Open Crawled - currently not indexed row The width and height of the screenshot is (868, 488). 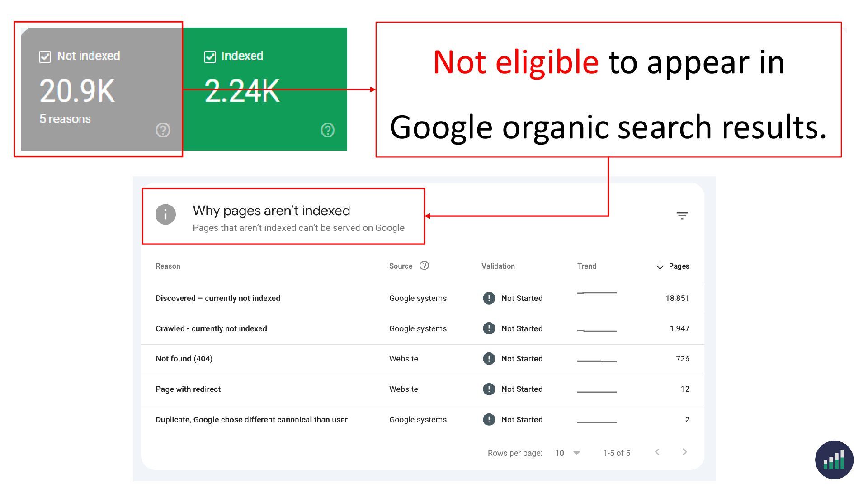(x=211, y=328)
